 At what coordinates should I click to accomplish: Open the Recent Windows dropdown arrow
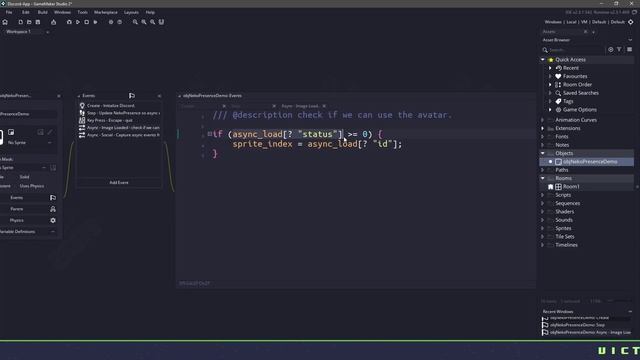(x=630, y=311)
